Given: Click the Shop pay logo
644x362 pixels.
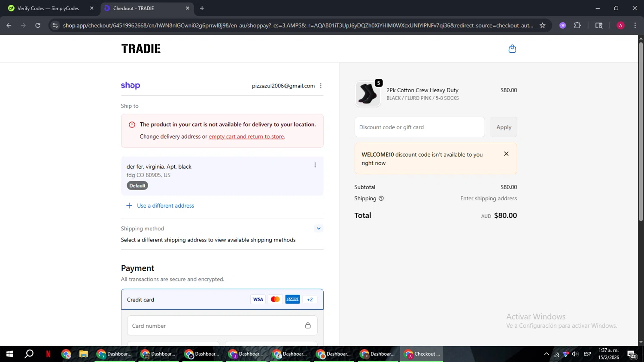Looking at the screenshot, I should pyautogui.click(x=131, y=85).
